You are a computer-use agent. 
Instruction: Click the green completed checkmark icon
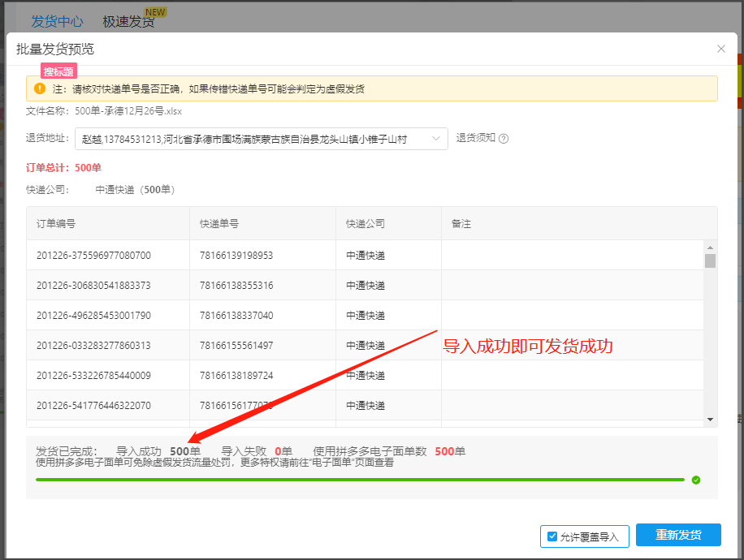(x=695, y=480)
